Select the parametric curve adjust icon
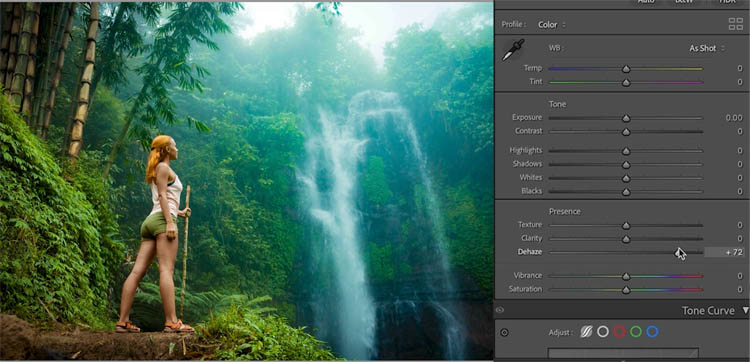 coord(586,331)
